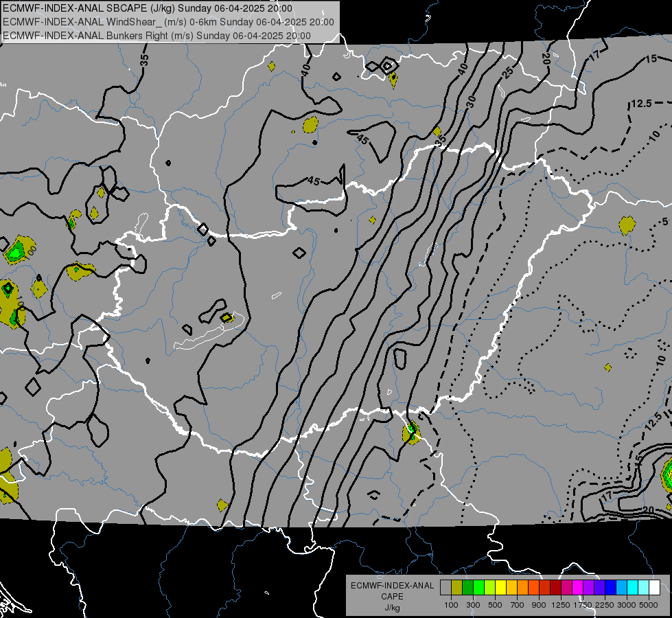Viewport: 672px width, 618px height.
Task: Click the 3000 legend value
Action: click(627, 605)
